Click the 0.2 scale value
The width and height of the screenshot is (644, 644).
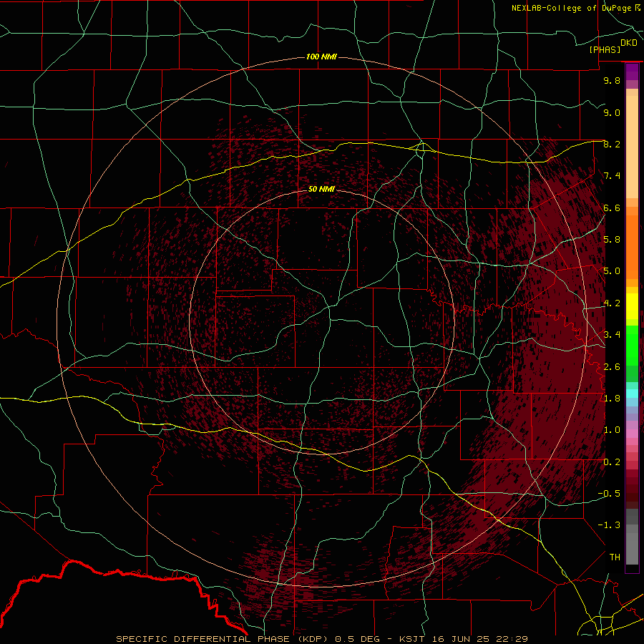(612, 462)
